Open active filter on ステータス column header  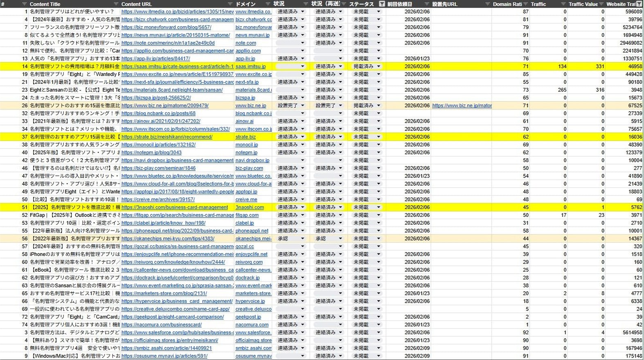(x=382, y=4)
